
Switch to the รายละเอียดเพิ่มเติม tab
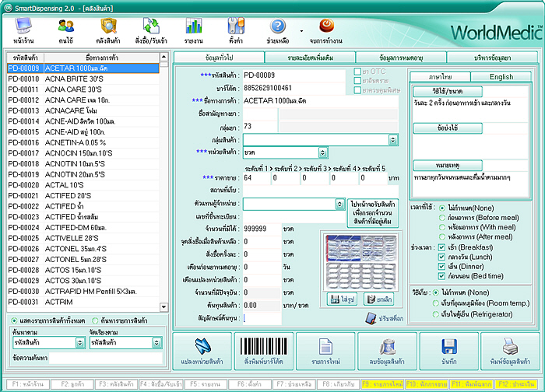point(310,58)
